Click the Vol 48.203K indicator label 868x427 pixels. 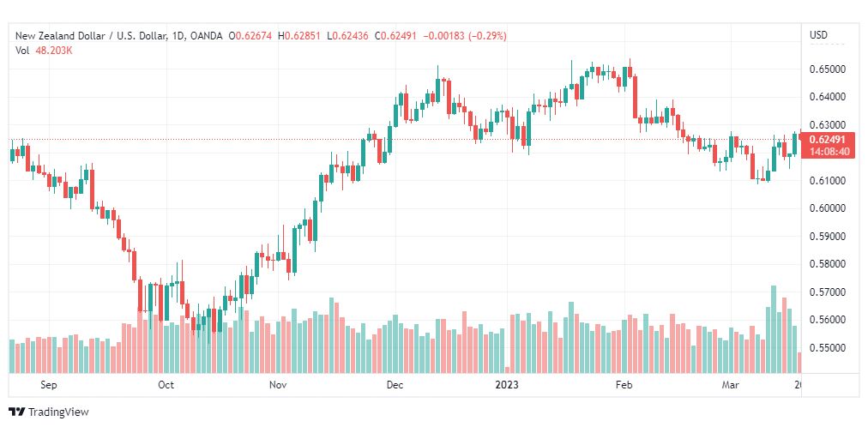pyautogui.click(x=44, y=51)
